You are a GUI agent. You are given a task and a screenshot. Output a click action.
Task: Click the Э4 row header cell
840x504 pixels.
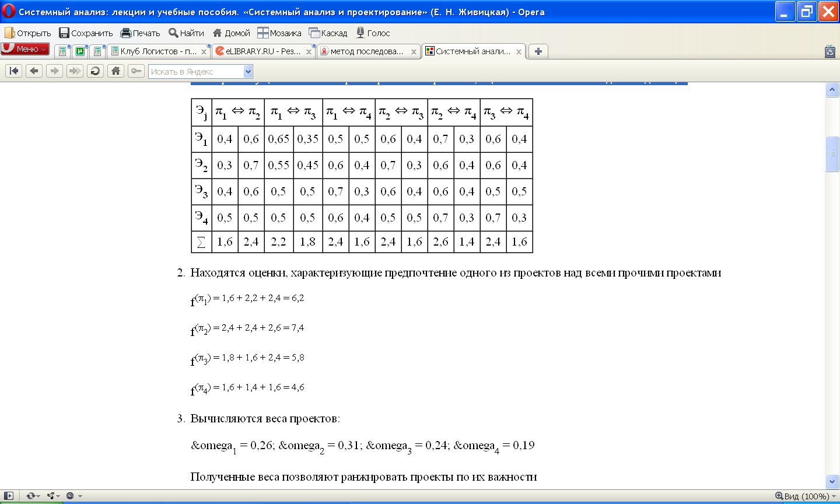(x=201, y=218)
